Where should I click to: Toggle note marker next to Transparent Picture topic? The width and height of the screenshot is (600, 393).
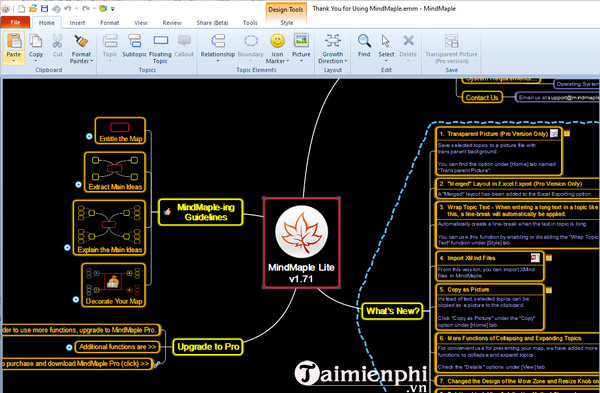[567, 134]
